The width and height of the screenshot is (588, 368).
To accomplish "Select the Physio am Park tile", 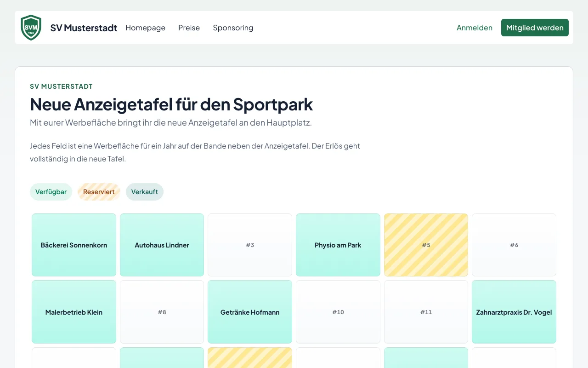I will click(338, 245).
